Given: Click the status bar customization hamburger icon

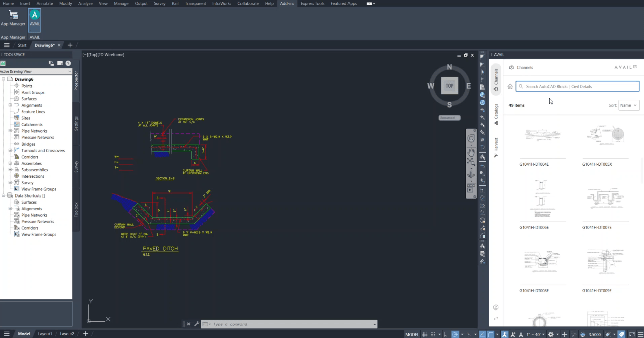Looking at the screenshot, I should pyautogui.click(x=640, y=334).
